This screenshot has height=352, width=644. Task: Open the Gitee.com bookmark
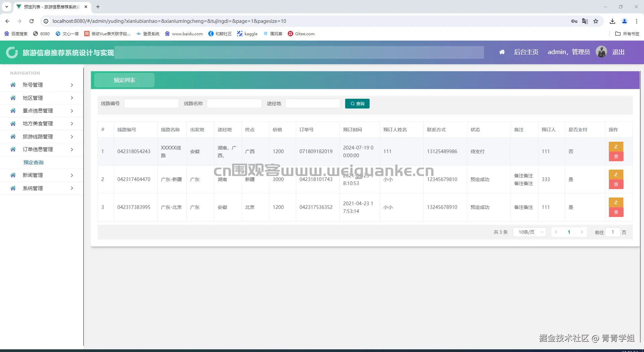(301, 34)
